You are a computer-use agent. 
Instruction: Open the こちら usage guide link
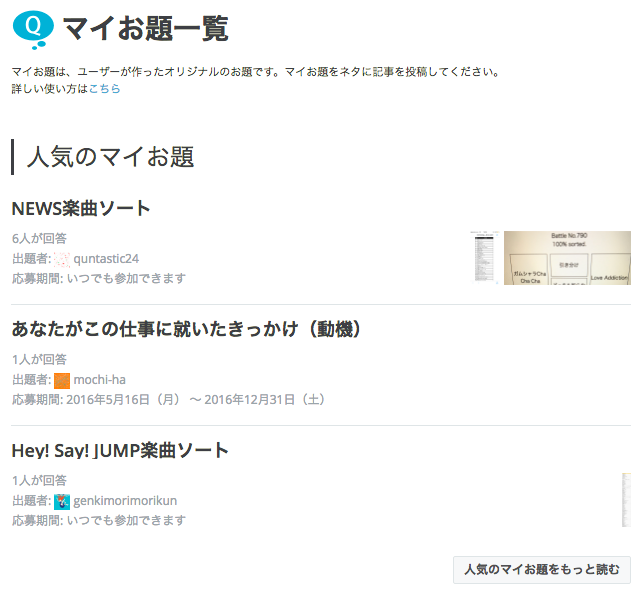tap(105, 89)
